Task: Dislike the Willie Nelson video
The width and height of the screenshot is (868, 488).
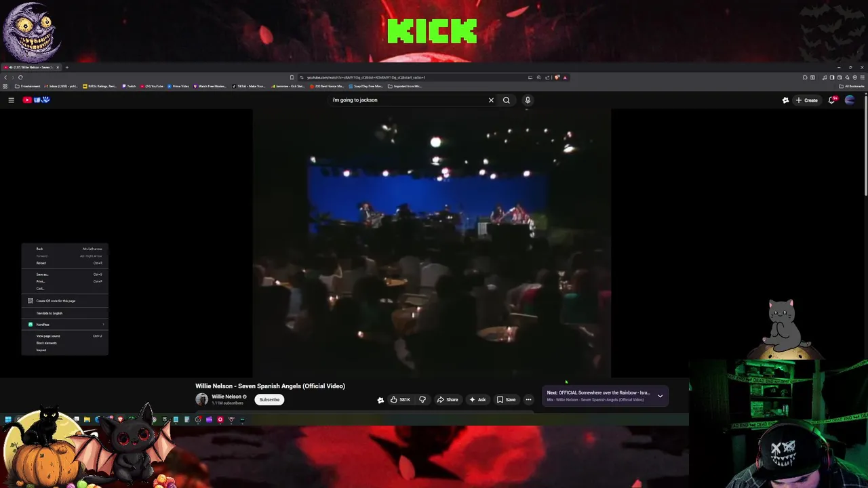Action: (422, 399)
